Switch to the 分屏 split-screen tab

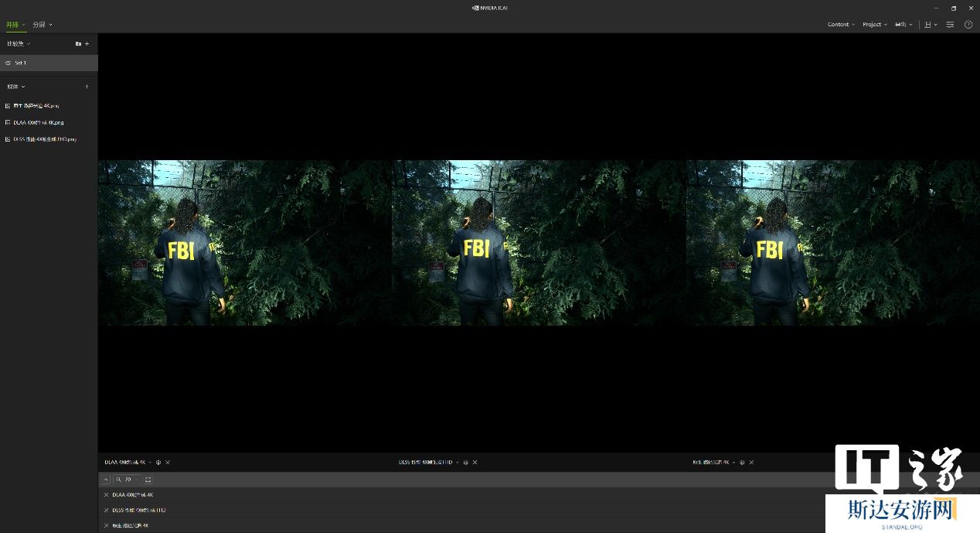42,25
